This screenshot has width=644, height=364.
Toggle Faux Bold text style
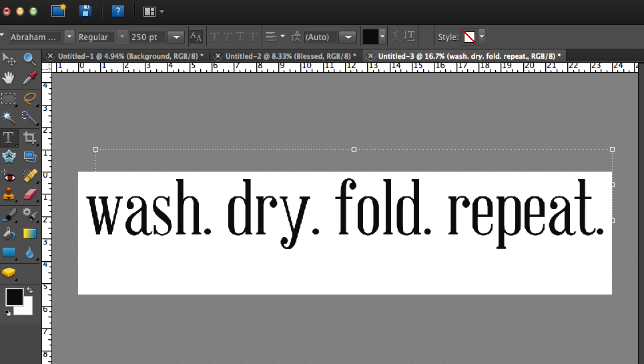pos(214,37)
